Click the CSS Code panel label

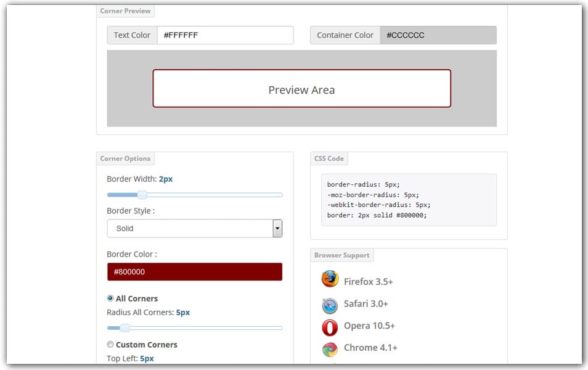329,158
